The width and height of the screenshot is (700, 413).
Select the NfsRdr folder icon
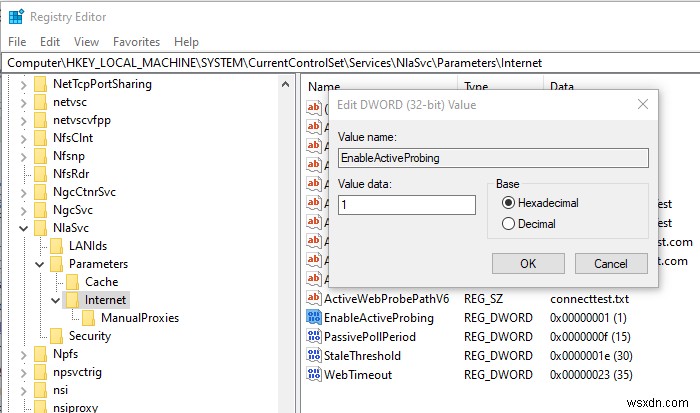[x=40, y=174]
